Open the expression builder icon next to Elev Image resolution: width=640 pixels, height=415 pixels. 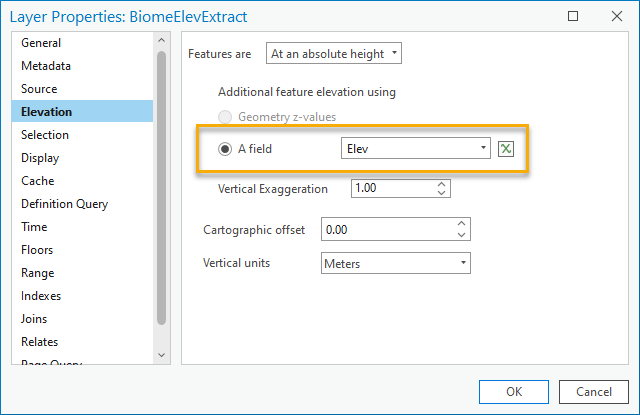(506, 149)
